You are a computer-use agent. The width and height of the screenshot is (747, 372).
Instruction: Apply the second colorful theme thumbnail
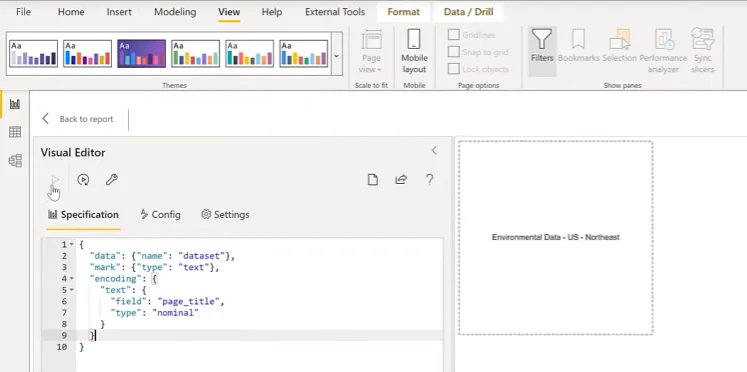click(87, 53)
